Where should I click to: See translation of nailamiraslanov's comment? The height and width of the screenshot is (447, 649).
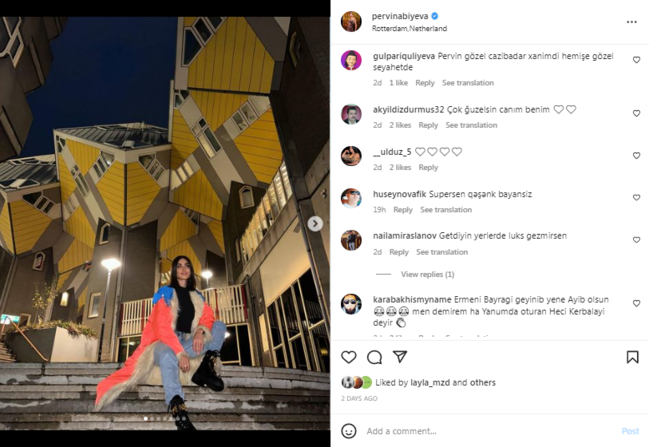click(x=442, y=252)
